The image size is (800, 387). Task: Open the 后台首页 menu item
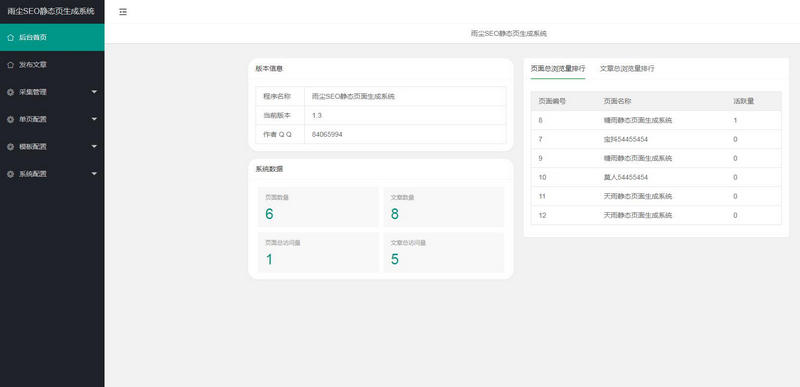pos(52,37)
